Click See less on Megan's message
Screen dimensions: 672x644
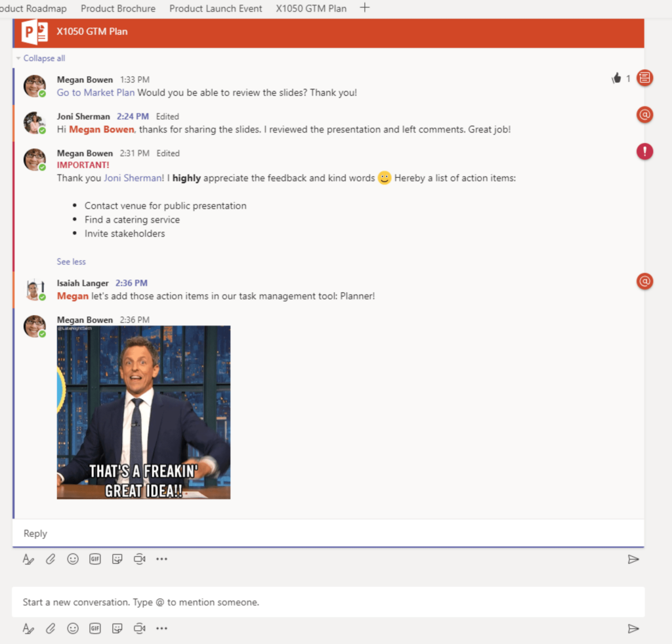coord(71,261)
